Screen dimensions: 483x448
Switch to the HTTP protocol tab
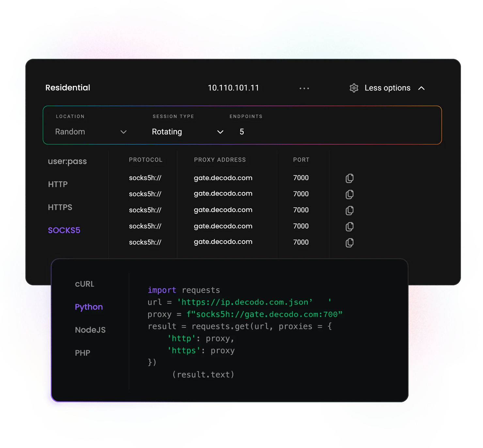pyautogui.click(x=58, y=185)
